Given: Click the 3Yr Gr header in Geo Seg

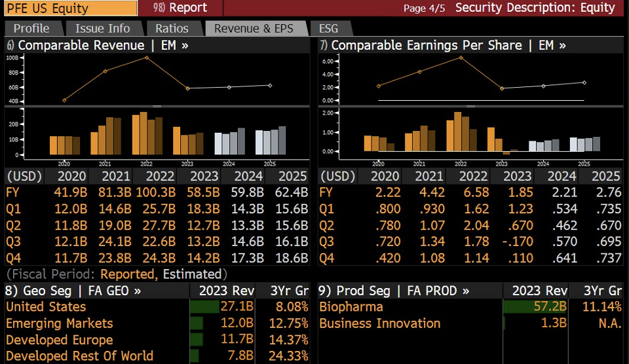Looking at the screenshot, I should coord(289,291).
